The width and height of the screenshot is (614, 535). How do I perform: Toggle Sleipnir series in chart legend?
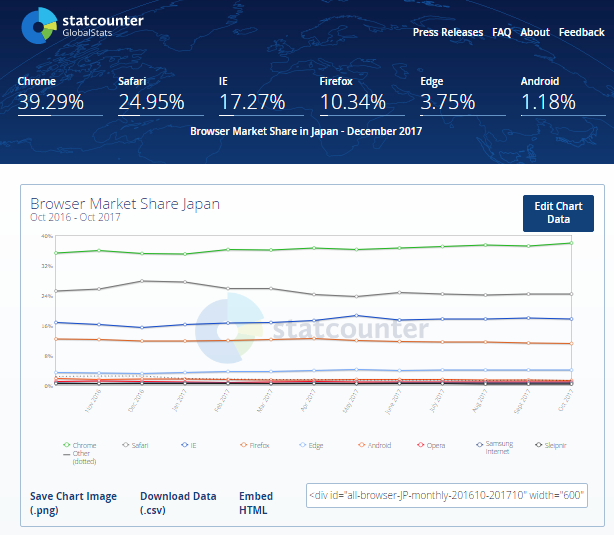point(551,445)
